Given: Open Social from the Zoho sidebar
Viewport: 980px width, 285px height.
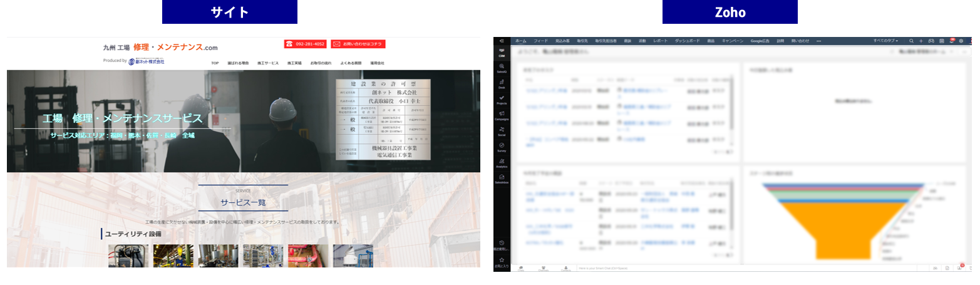Looking at the screenshot, I should pyautogui.click(x=502, y=132).
